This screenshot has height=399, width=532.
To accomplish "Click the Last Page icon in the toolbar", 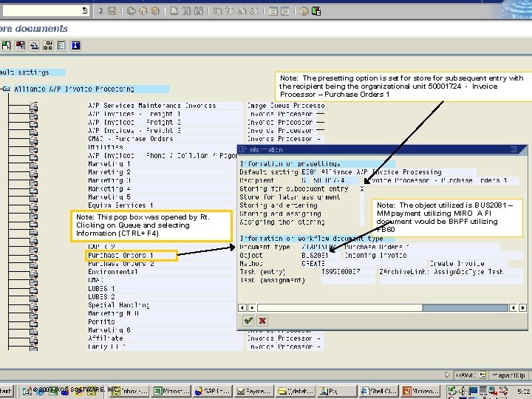I will coord(253,11).
